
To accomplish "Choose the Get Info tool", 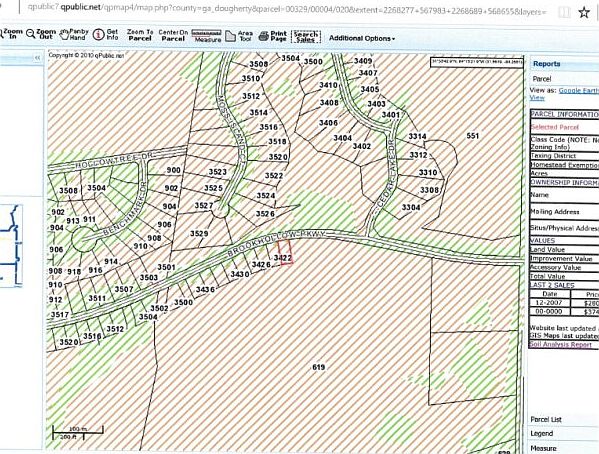I will (106, 34).
